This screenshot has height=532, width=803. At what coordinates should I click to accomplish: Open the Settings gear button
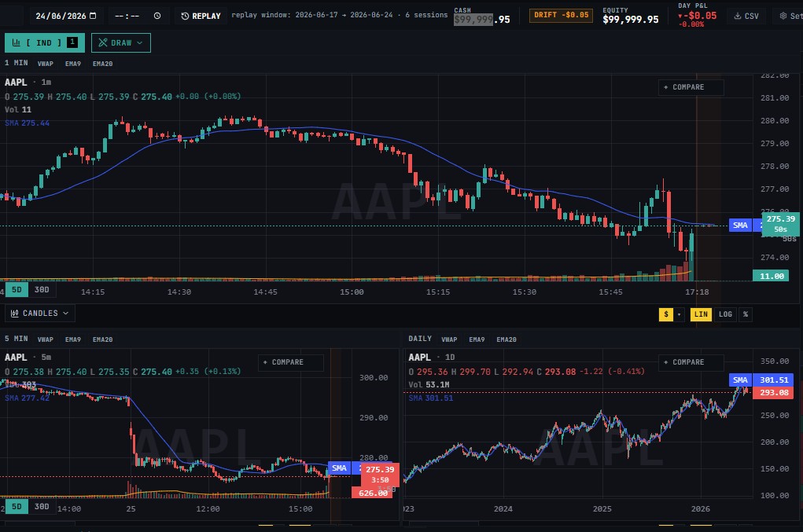[790, 16]
